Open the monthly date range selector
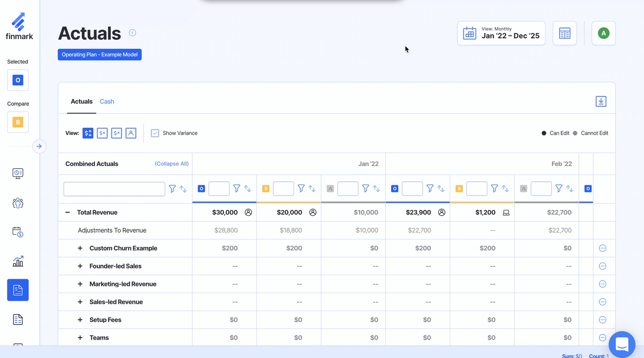Screen dimensions: 644x358 pos(501,33)
